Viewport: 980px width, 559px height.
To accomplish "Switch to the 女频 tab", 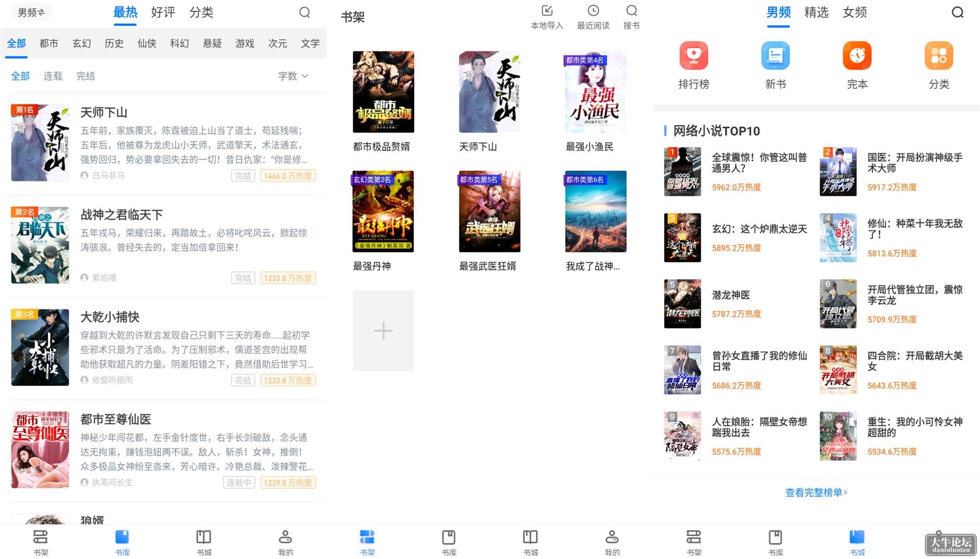I will 855,12.
